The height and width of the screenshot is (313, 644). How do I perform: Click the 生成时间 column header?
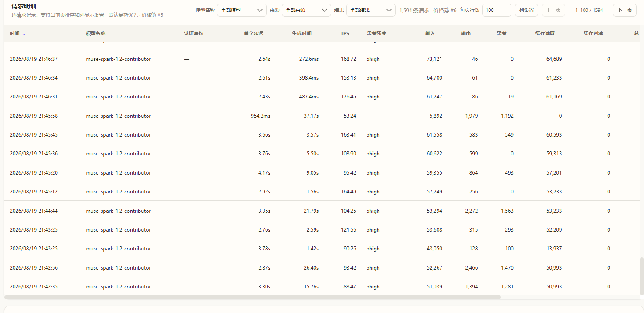tap(302, 33)
